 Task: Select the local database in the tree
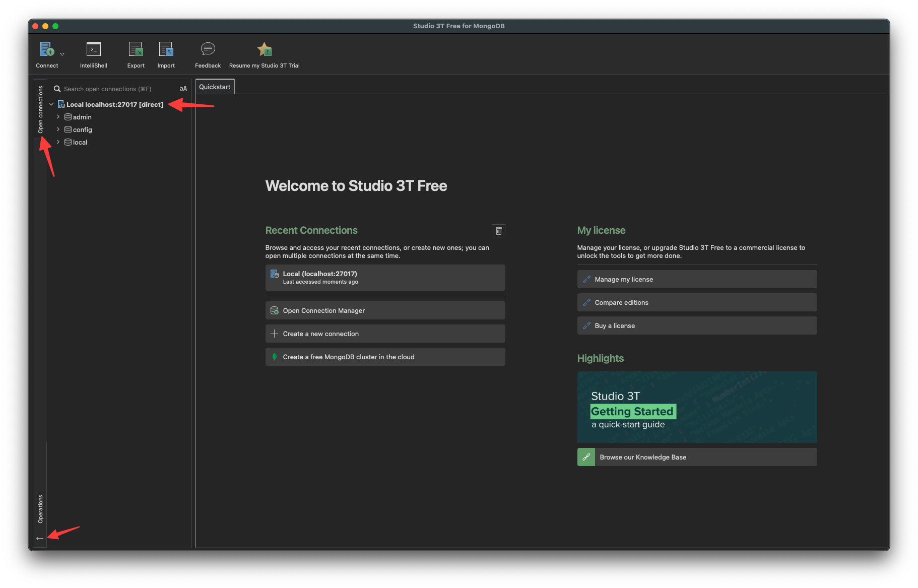80,142
